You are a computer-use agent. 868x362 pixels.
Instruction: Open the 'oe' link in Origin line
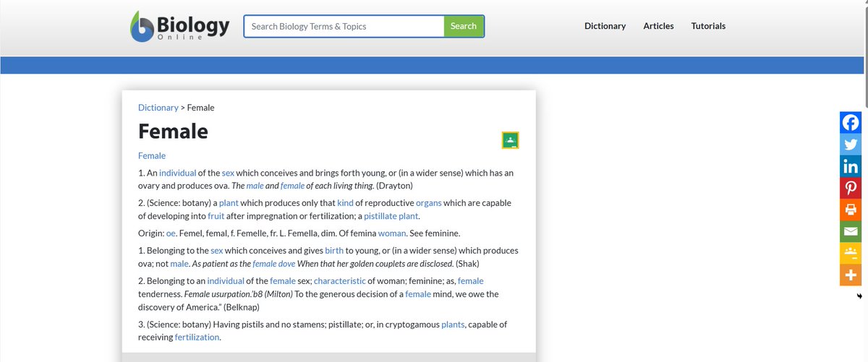(171, 233)
